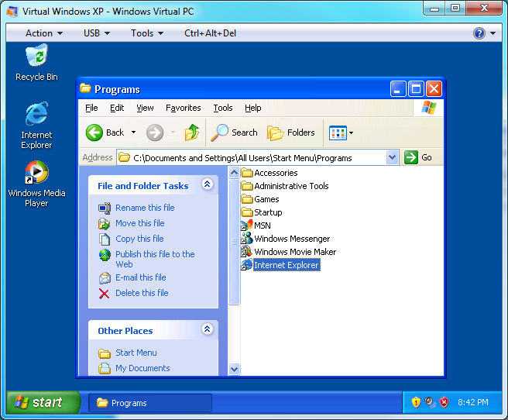The width and height of the screenshot is (508, 420).
Task: Open Recycle Bin desktop icon
Action: tap(36, 63)
